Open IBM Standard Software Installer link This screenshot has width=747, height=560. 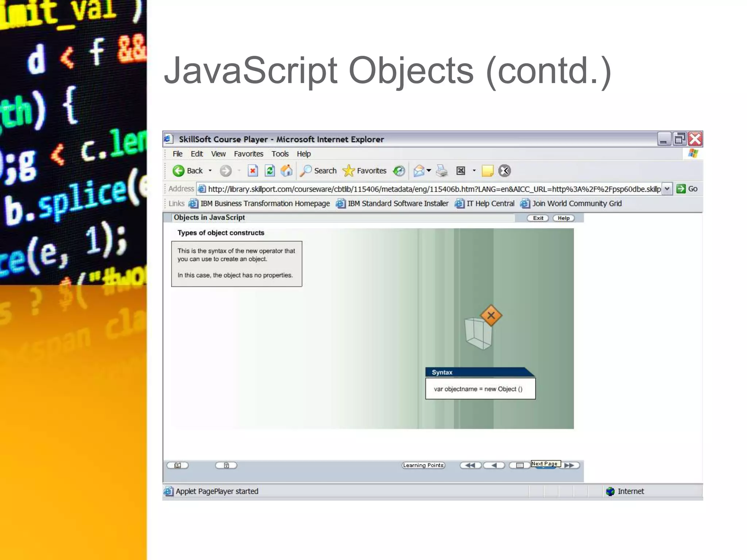(392, 203)
